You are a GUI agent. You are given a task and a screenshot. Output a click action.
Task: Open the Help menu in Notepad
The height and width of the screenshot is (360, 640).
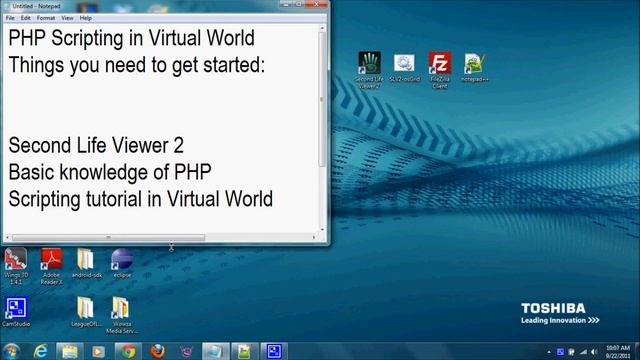(85, 18)
